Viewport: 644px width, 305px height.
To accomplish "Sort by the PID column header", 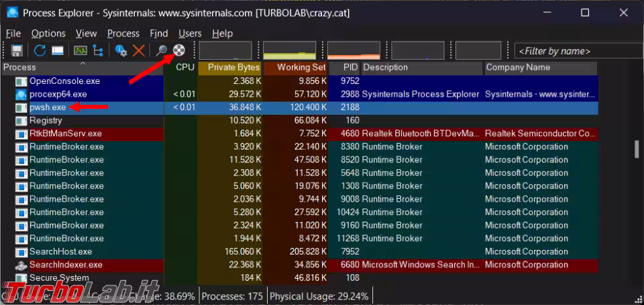I will [345, 67].
